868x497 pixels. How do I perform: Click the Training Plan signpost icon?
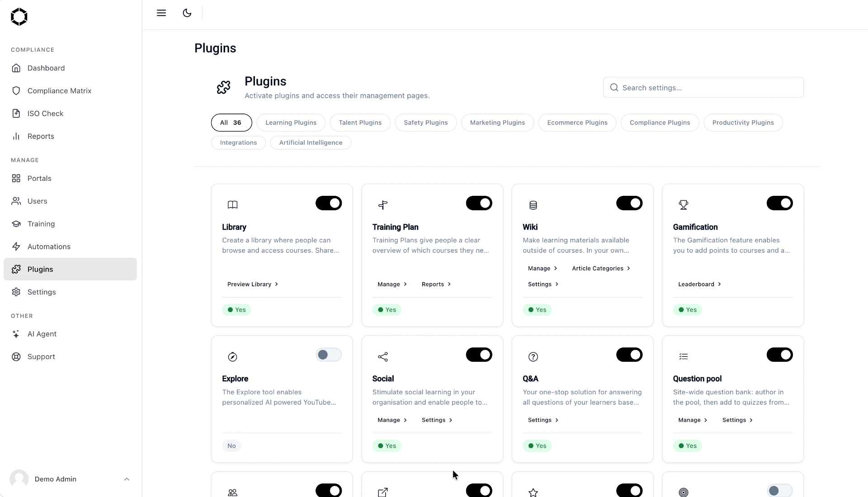click(x=383, y=205)
